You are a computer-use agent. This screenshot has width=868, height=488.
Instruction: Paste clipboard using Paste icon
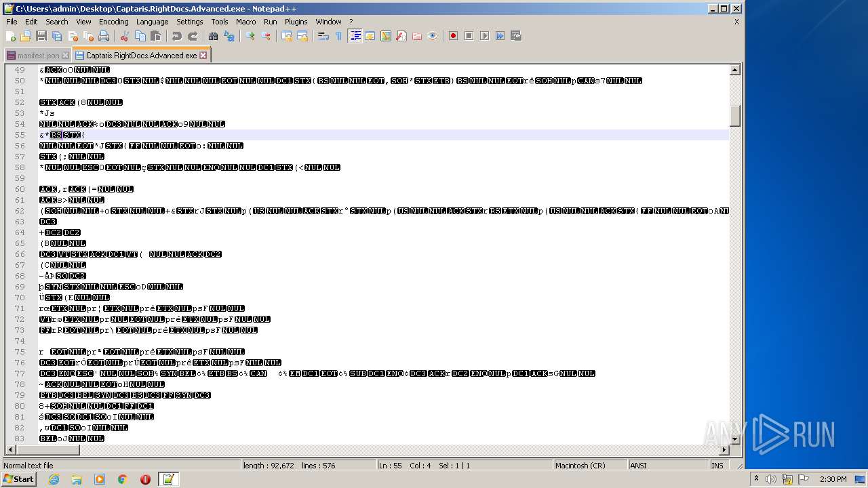pyautogui.click(x=155, y=36)
